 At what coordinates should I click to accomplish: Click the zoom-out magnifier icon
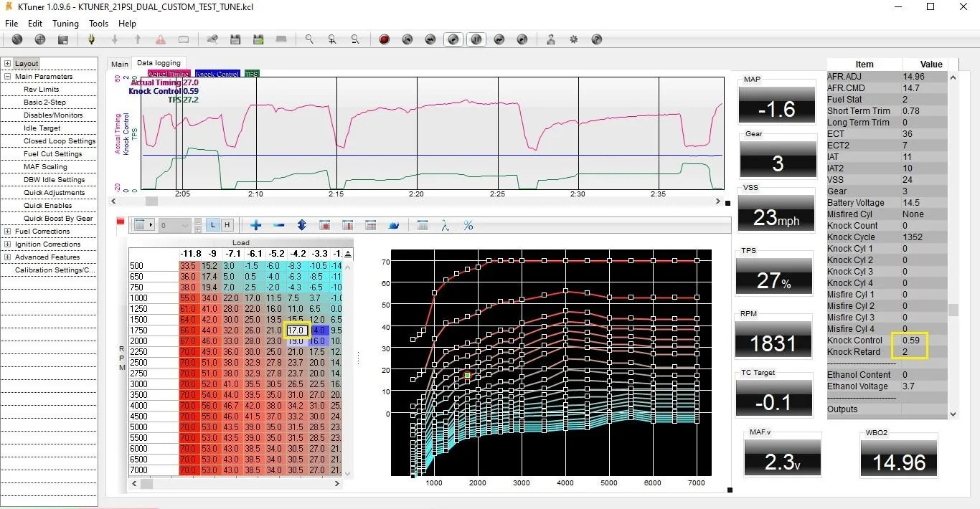pyautogui.click(x=355, y=39)
